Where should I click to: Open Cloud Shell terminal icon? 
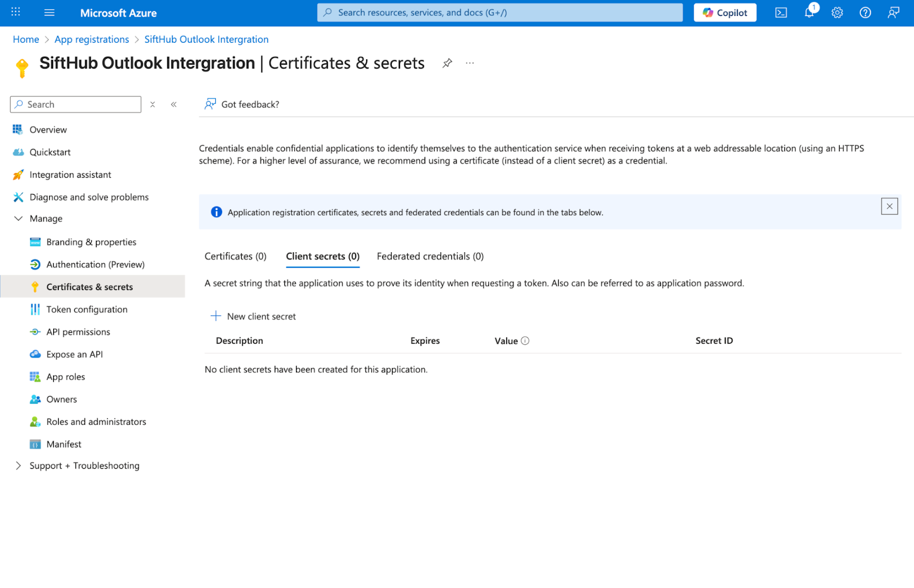click(781, 13)
